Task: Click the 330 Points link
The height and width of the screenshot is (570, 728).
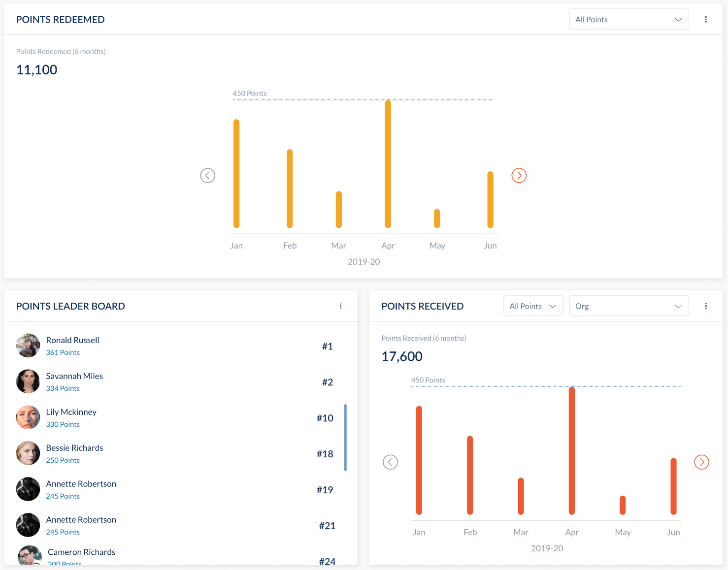Action: 63,424
